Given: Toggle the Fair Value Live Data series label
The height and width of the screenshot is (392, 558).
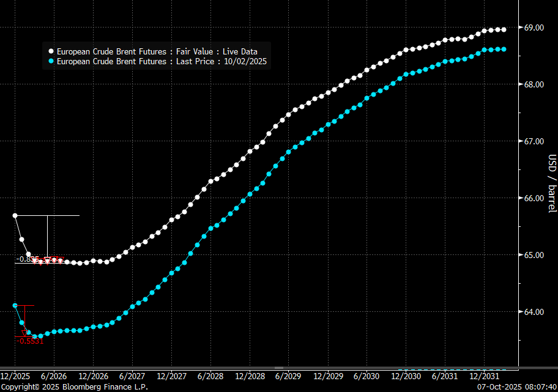Looking at the screenshot, I should click(157, 52).
